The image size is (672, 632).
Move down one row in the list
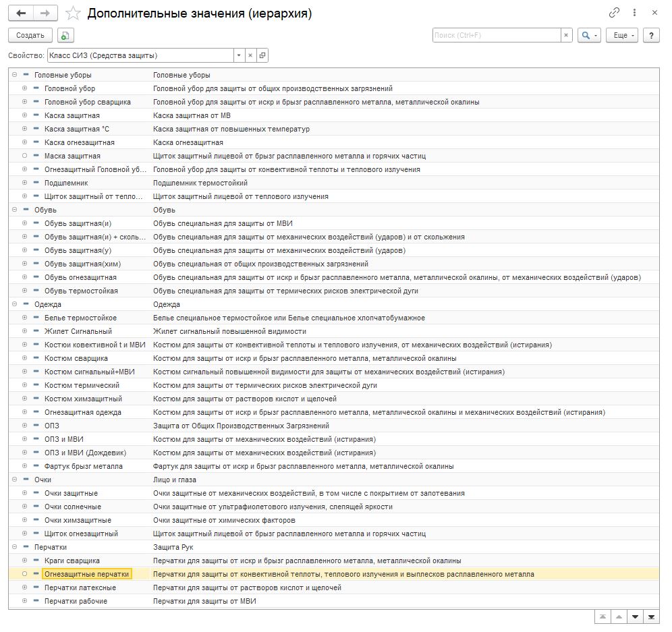[x=635, y=616]
